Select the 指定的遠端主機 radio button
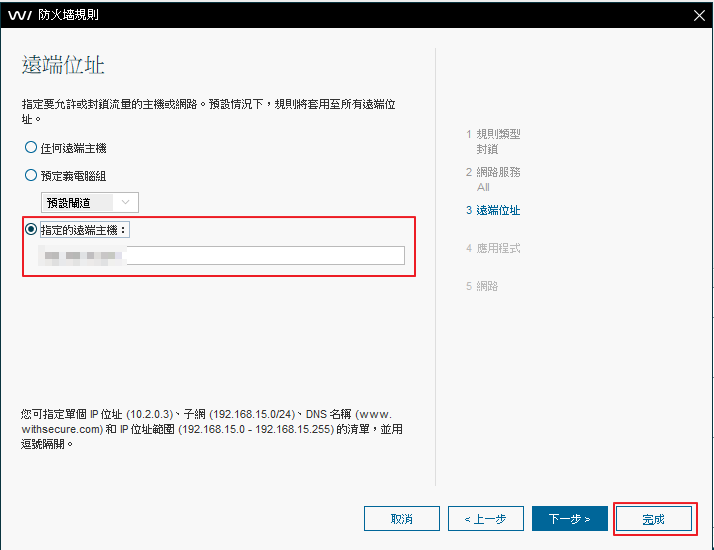 31,229
